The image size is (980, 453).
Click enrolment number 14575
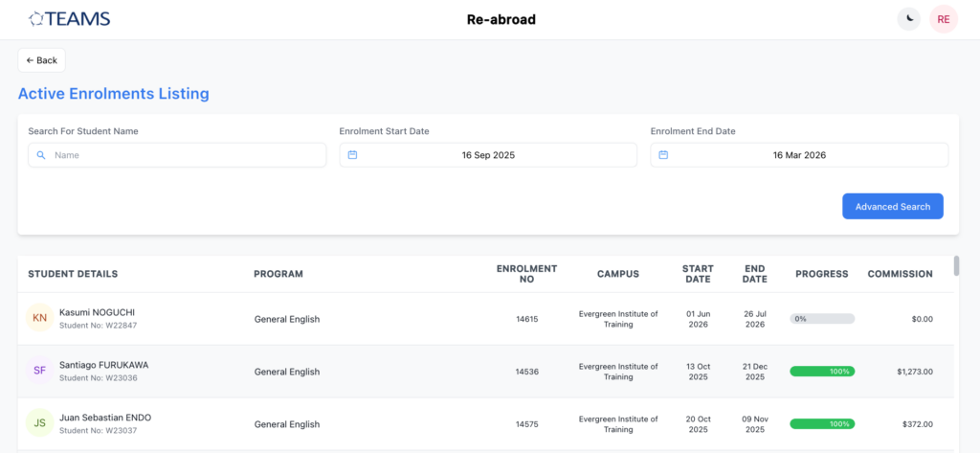click(526, 424)
